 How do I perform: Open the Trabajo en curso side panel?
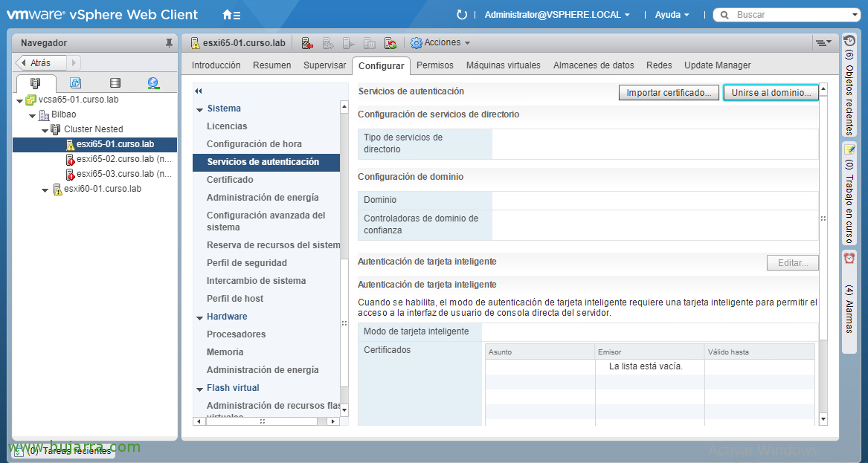coord(849,193)
